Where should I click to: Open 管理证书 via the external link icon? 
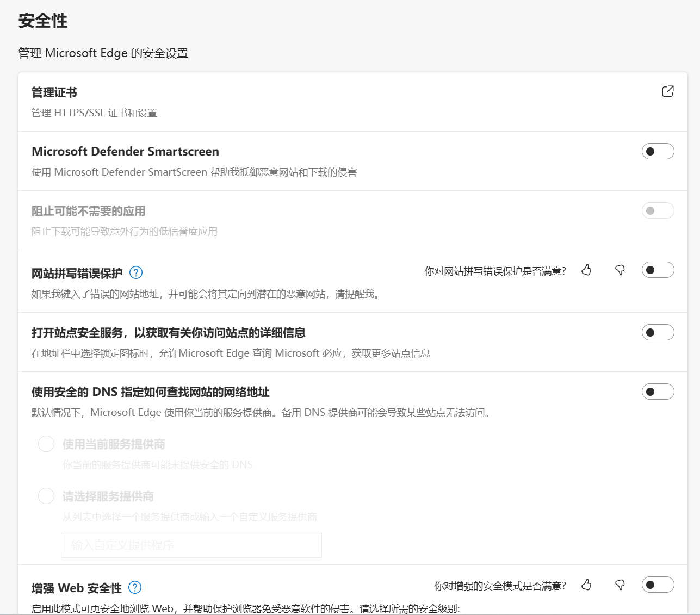(x=668, y=92)
